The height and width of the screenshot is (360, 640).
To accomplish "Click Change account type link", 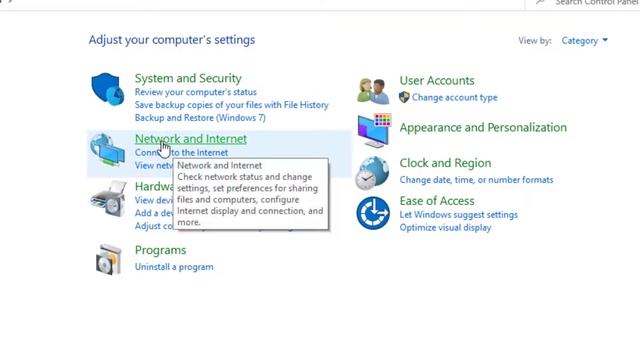I will pos(454,98).
